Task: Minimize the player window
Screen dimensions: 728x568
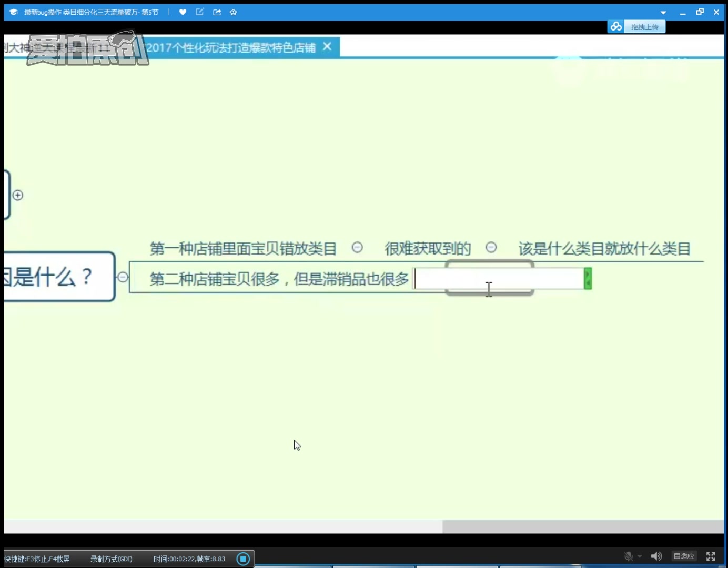Action: (683, 13)
